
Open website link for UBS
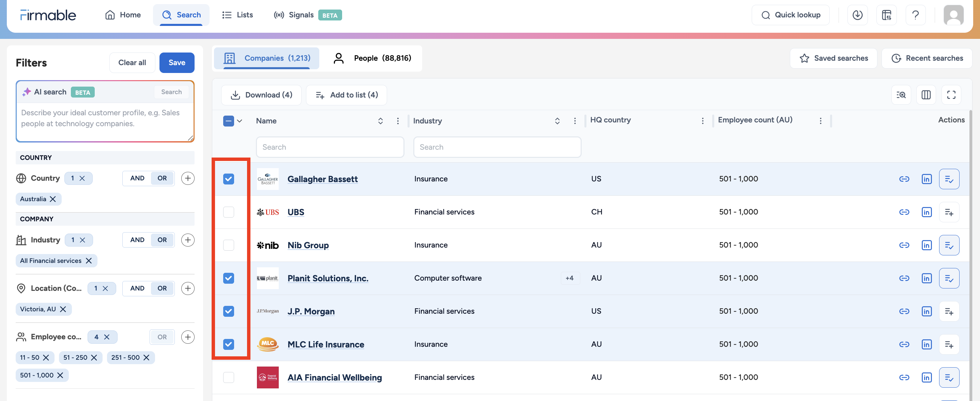(x=904, y=212)
